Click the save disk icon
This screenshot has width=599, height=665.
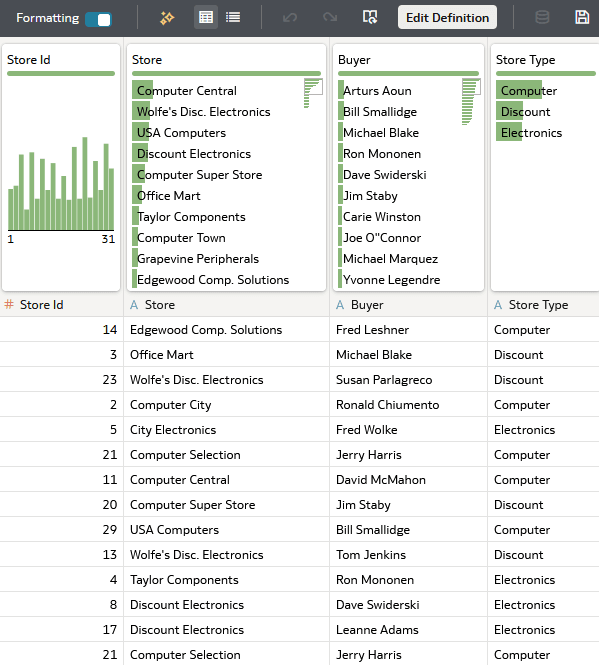[582, 17]
